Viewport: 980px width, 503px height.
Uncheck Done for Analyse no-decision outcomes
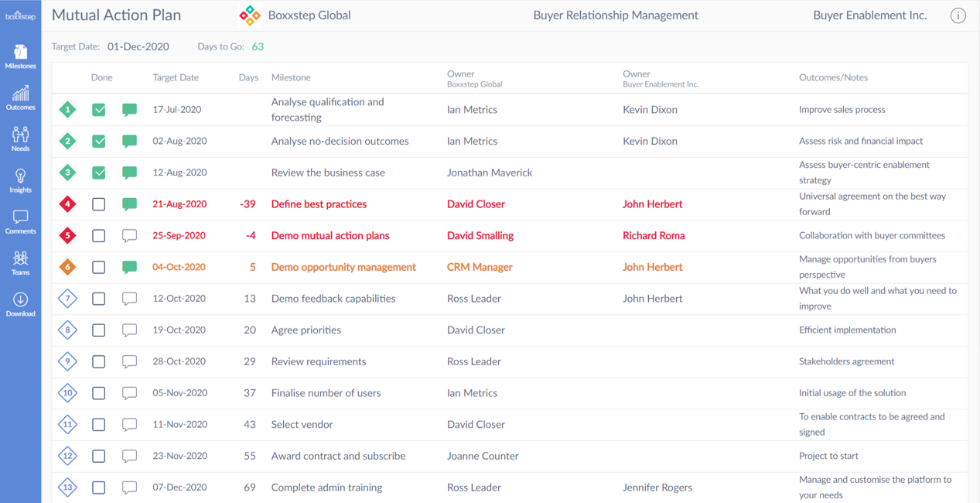(x=99, y=142)
